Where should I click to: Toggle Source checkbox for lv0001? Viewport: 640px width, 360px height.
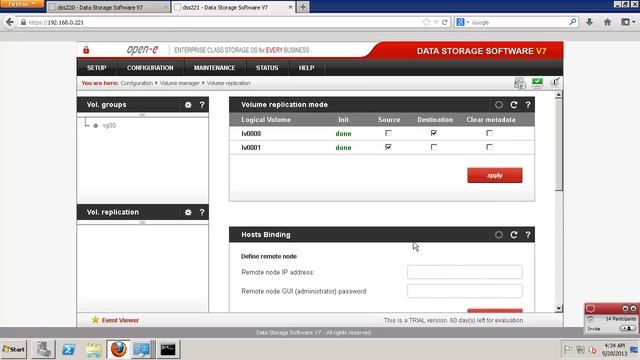pyautogui.click(x=388, y=147)
